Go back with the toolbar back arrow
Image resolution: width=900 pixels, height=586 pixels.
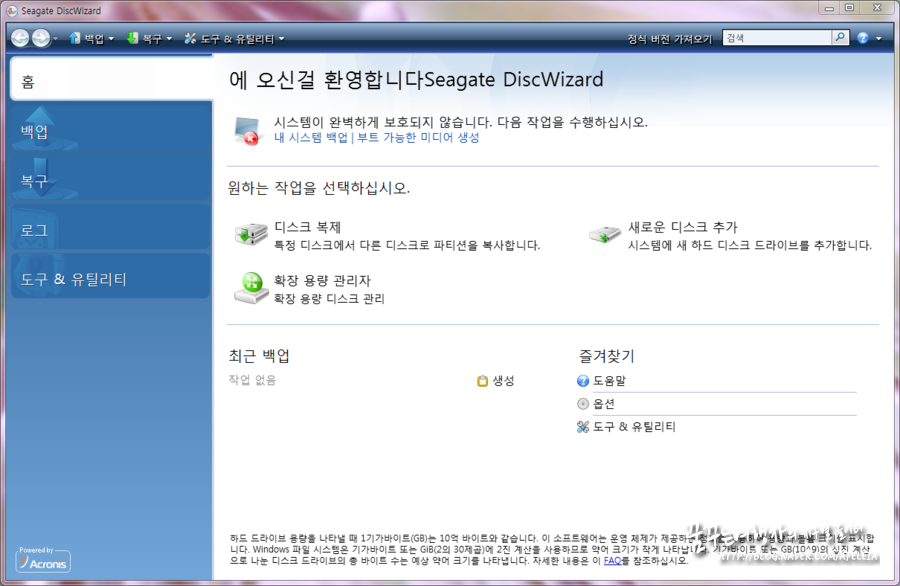20,38
